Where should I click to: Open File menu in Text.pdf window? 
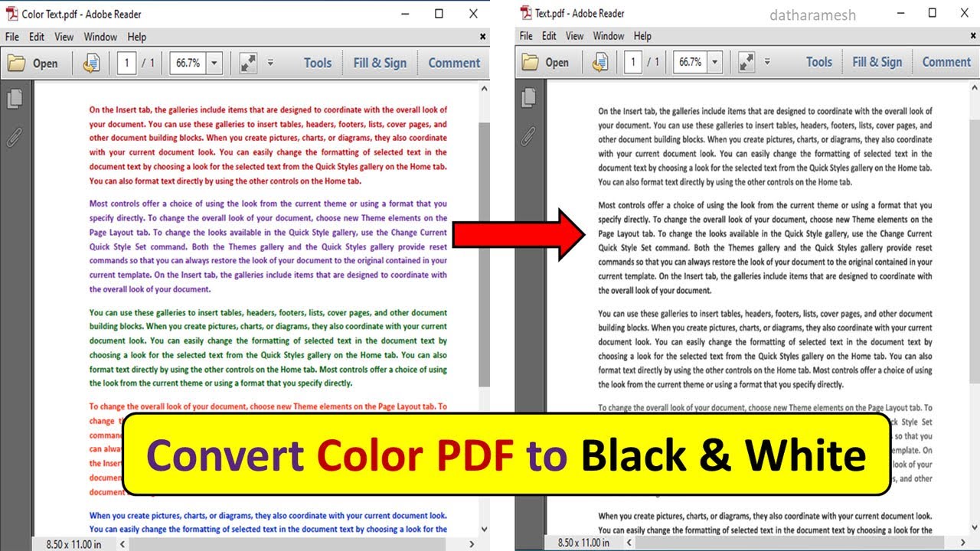point(526,36)
